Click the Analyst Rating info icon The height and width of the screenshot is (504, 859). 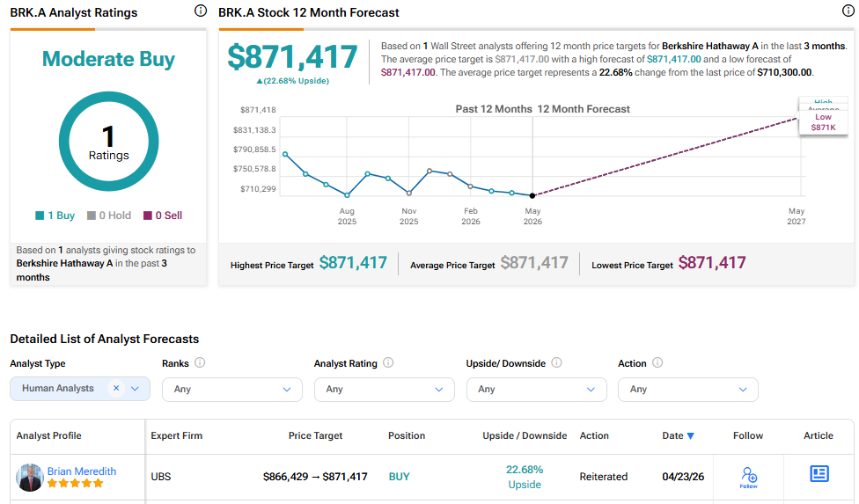point(388,362)
